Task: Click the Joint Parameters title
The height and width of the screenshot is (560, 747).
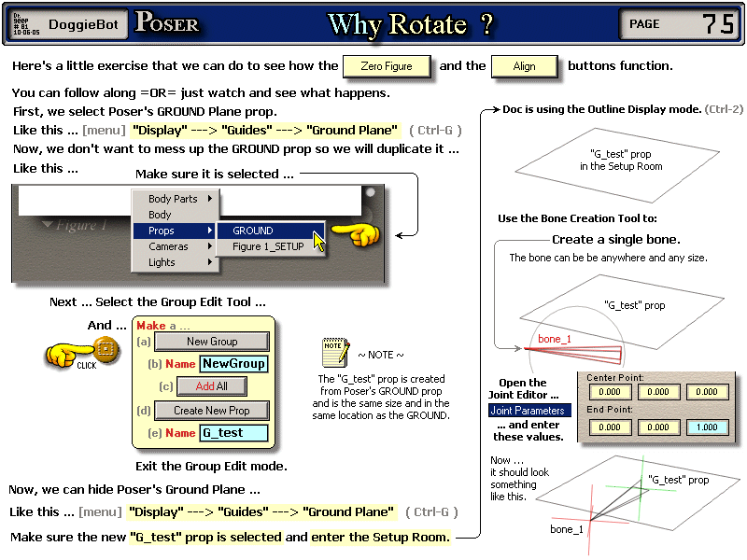Action: click(528, 411)
